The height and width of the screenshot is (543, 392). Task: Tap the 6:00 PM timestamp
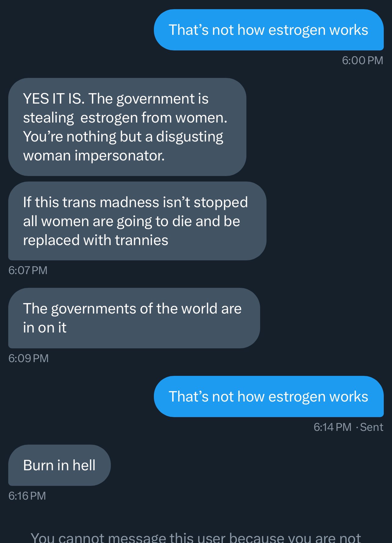[362, 61]
